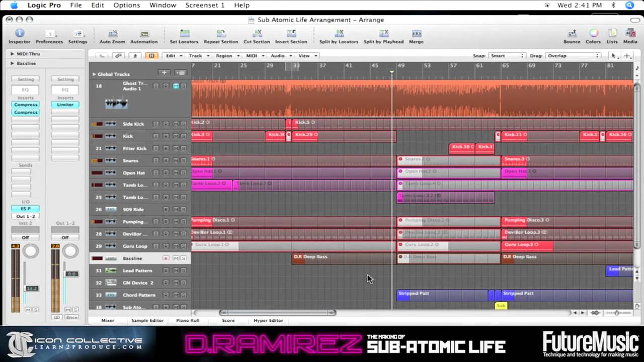Click the Cut Section icon
The image size is (644, 362).
[257, 34]
